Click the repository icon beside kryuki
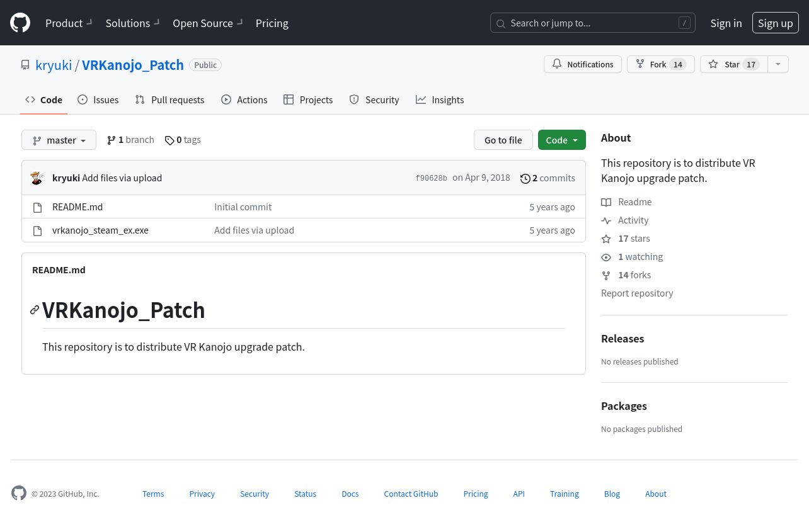 [x=25, y=65]
